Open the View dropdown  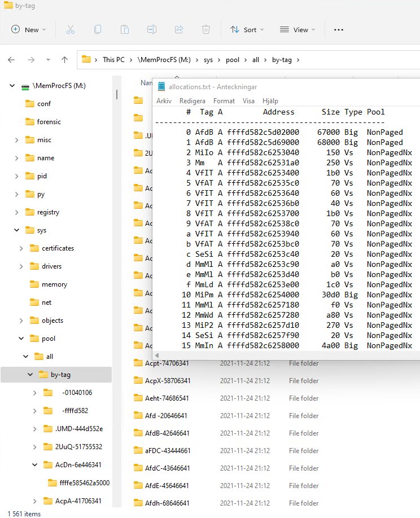click(x=297, y=30)
